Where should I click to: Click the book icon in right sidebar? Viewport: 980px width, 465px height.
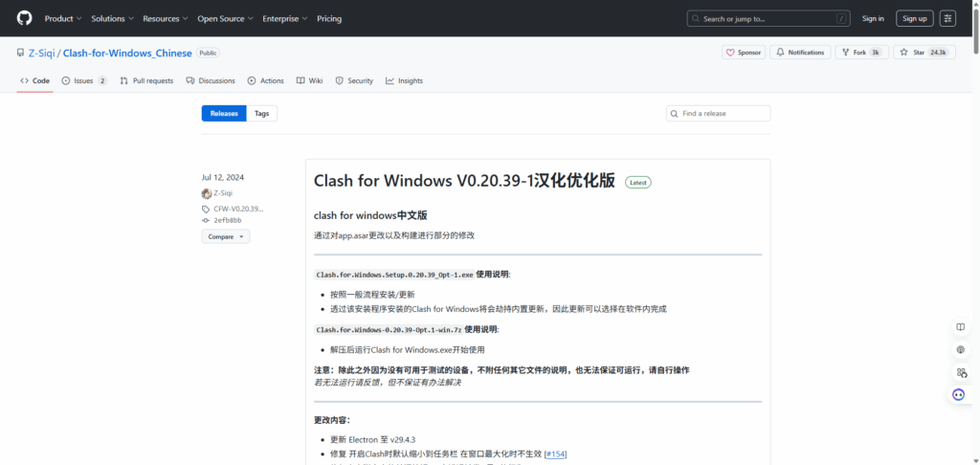pos(961,327)
